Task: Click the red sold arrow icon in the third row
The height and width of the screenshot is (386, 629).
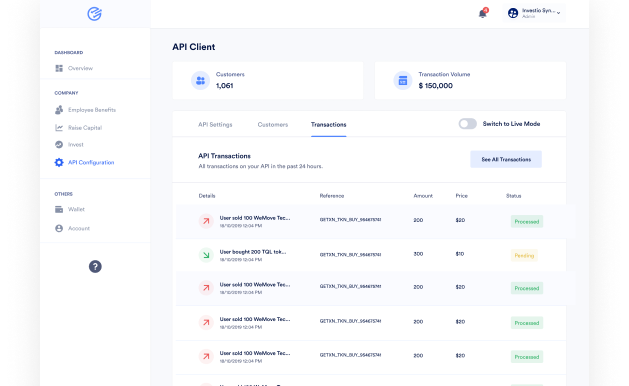Action: coord(206,288)
